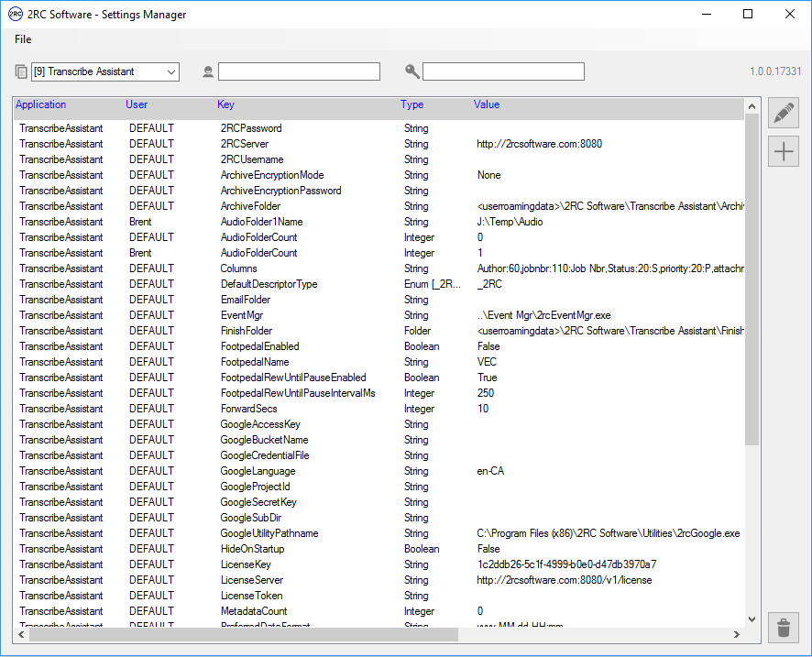The width and height of the screenshot is (812, 657).
Task: Select the LicenseServer key row
Action: tap(379, 580)
